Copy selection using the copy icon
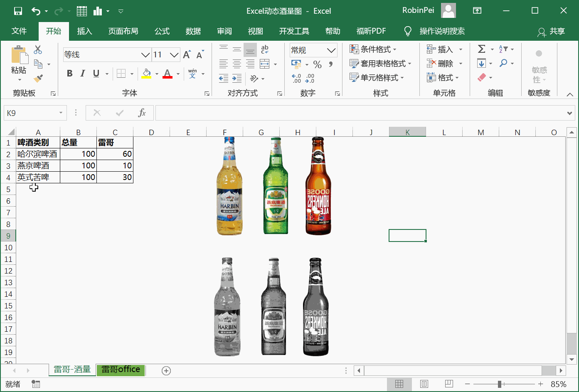Image resolution: width=579 pixels, height=392 pixels. pos(38,64)
